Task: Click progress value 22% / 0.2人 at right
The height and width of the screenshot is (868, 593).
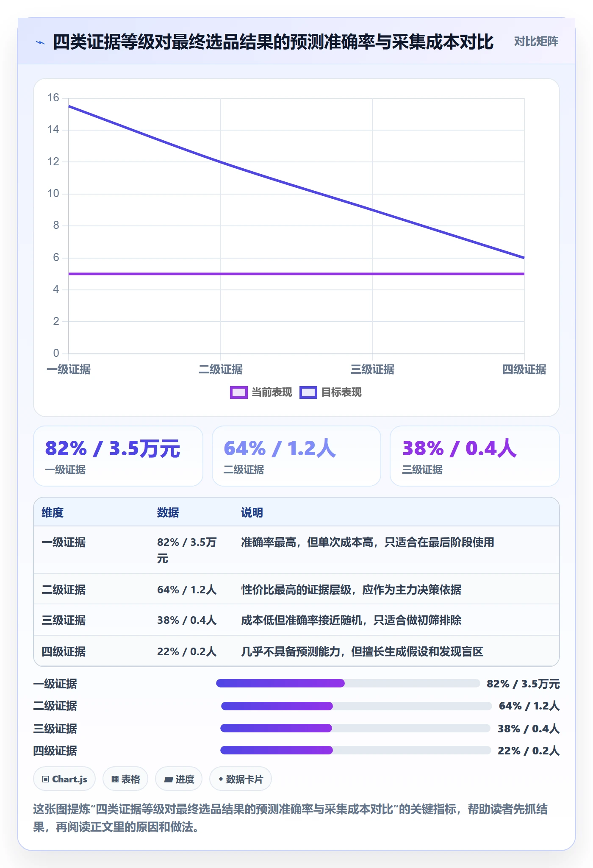Action: click(529, 751)
